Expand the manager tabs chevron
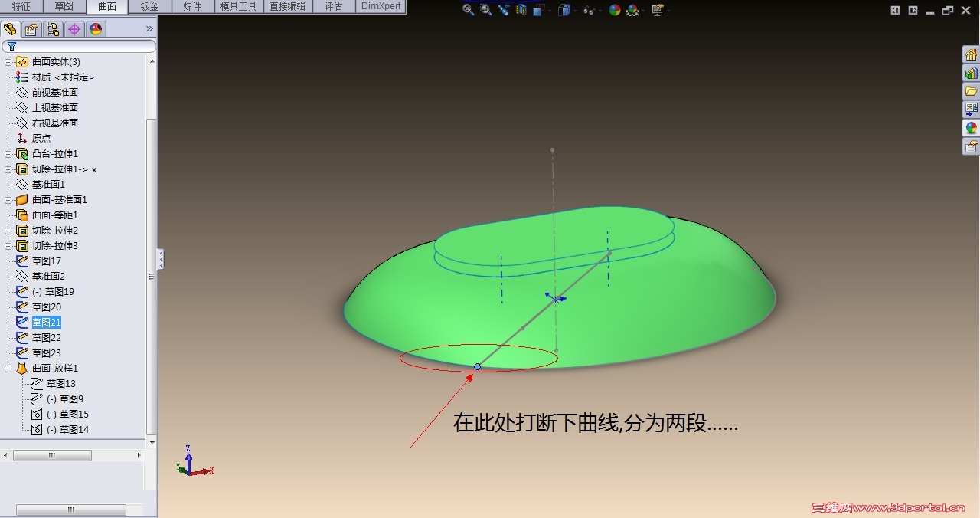980x518 pixels. point(149,29)
